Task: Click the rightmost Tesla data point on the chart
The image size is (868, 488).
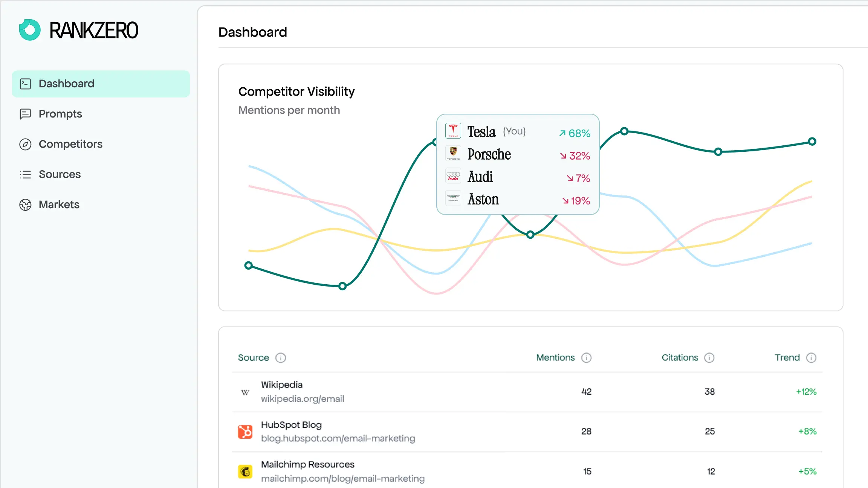Action: pyautogui.click(x=812, y=142)
